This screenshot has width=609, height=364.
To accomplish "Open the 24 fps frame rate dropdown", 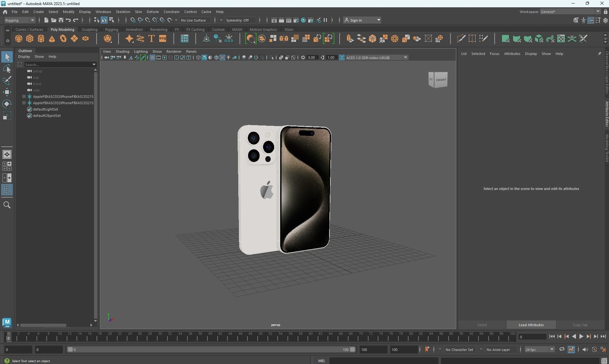I will point(539,349).
